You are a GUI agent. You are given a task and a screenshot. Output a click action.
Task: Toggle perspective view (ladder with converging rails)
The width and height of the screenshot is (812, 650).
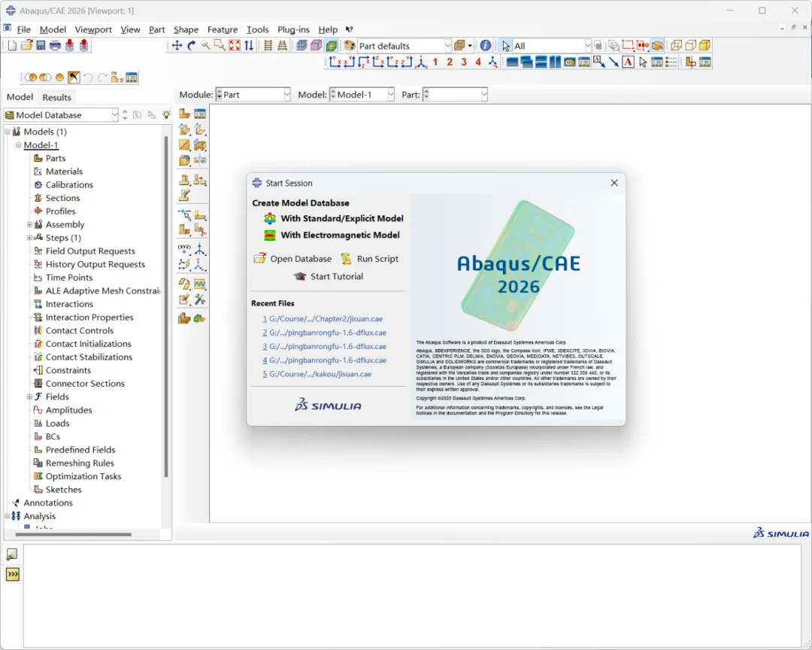click(x=282, y=46)
